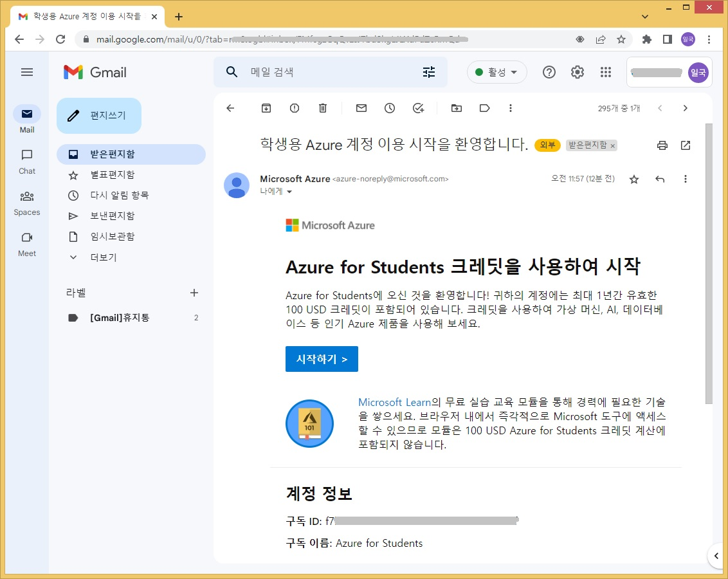The width and height of the screenshot is (728, 579).
Task: Open the Google apps grid
Action: (605, 72)
